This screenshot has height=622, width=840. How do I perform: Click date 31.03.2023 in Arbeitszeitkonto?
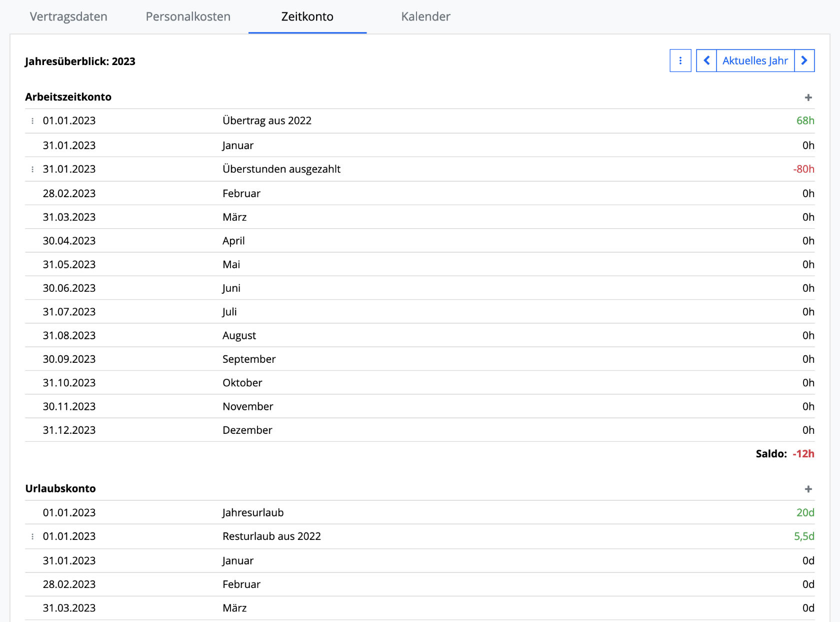tap(69, 217)
